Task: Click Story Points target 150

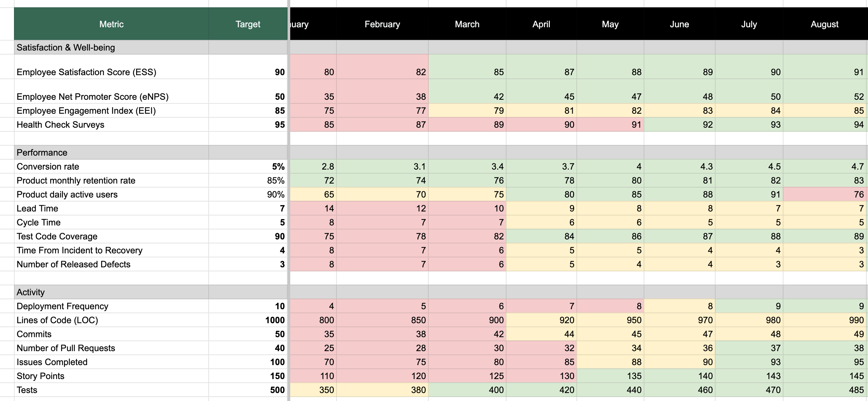Action: click(x=248, y=376)
